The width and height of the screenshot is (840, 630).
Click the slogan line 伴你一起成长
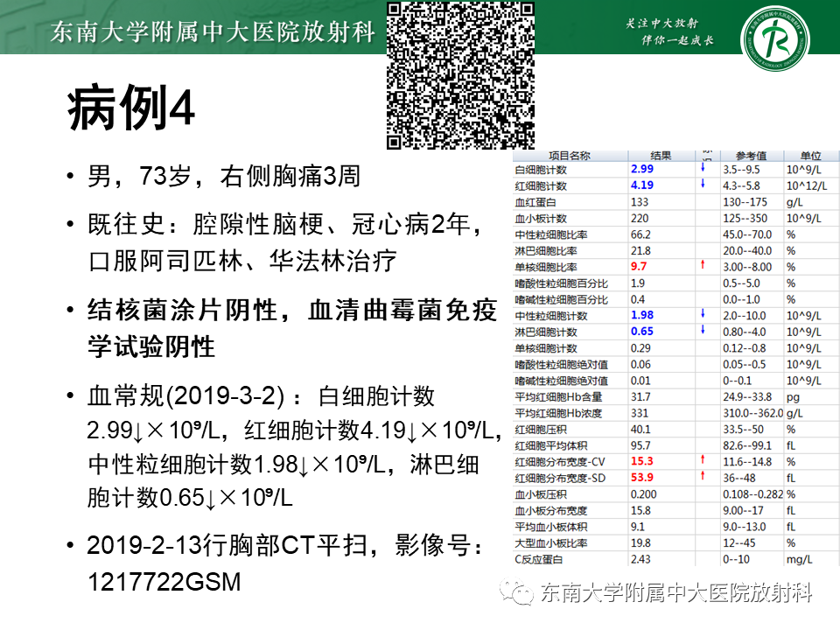677,40
